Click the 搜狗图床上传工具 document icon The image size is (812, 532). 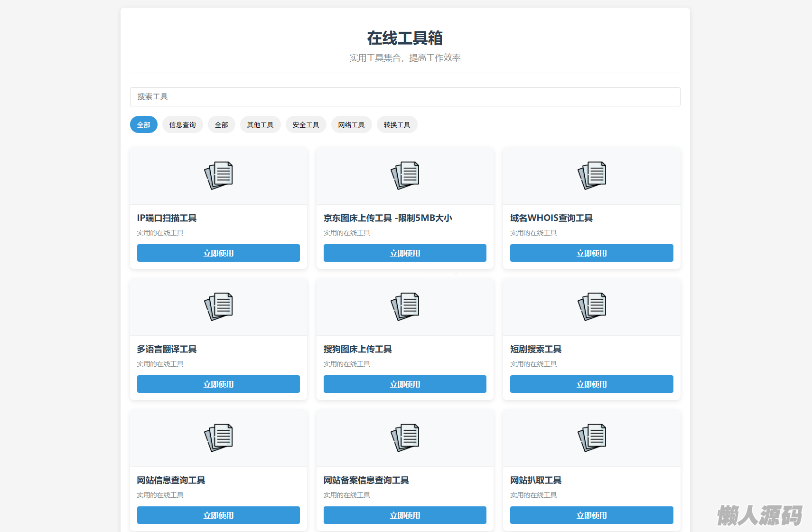pyautogui.click(x=405, y=306)
